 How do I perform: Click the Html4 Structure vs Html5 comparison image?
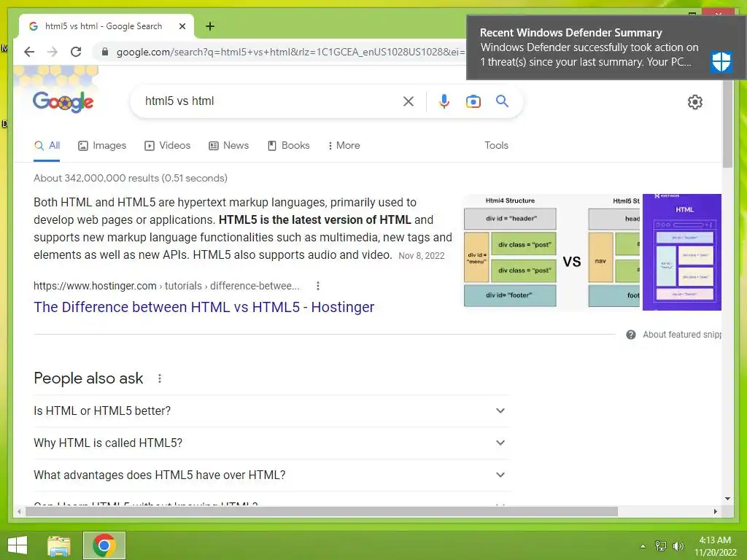point(551,252)
